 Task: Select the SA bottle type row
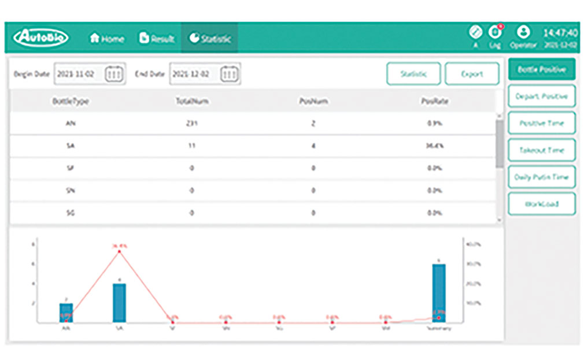[x=253, y=146]
